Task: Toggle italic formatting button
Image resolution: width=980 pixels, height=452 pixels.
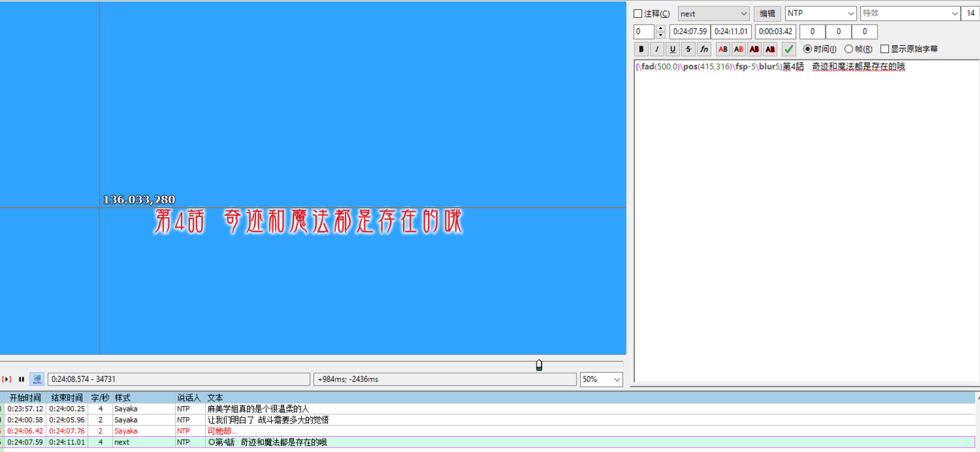Action: [657, 49]
